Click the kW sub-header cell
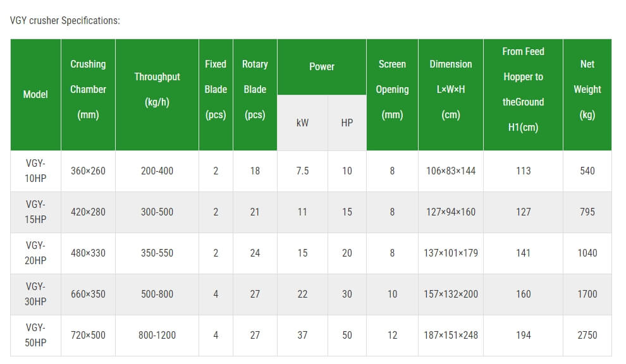626x364 pixels. [303, 123]
